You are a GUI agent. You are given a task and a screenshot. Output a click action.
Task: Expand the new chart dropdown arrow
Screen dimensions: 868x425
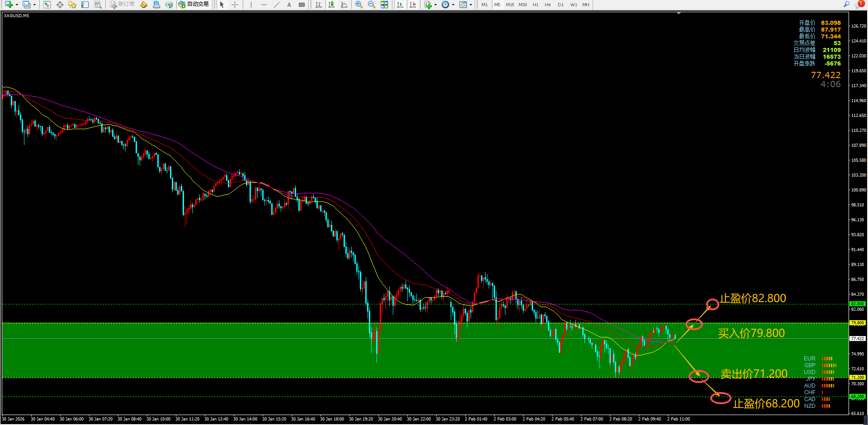click(x=17, y=5)
